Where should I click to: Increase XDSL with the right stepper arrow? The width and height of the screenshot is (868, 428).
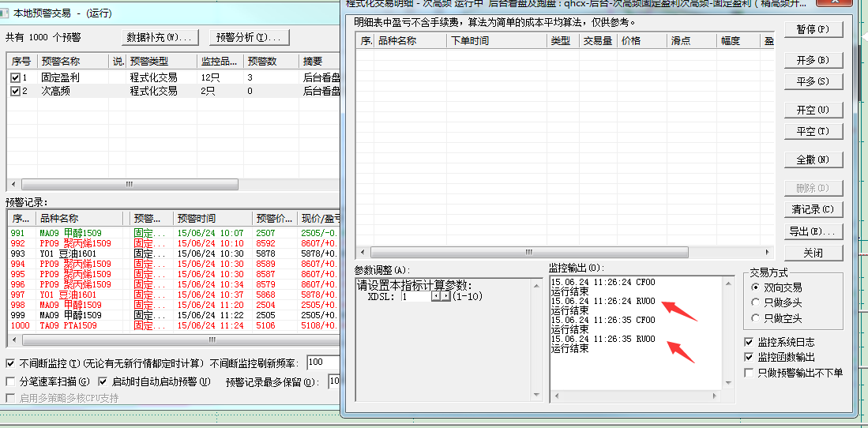click(x=446, y=297)
